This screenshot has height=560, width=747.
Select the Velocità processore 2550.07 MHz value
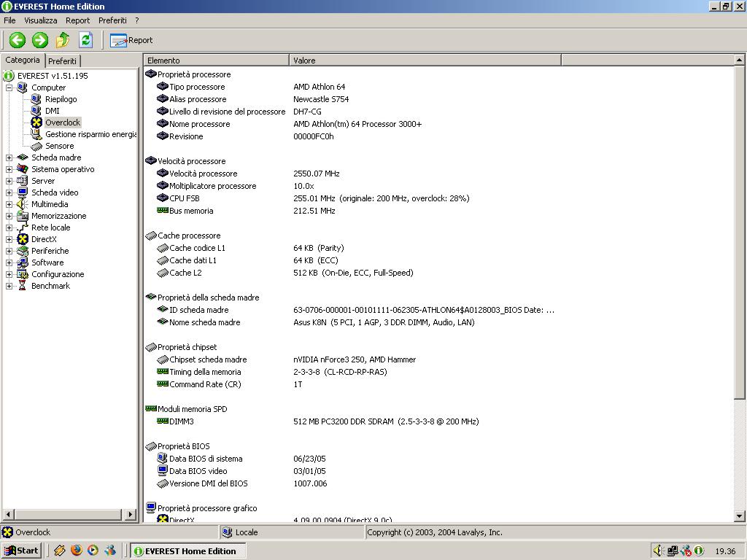click(317, 174)
